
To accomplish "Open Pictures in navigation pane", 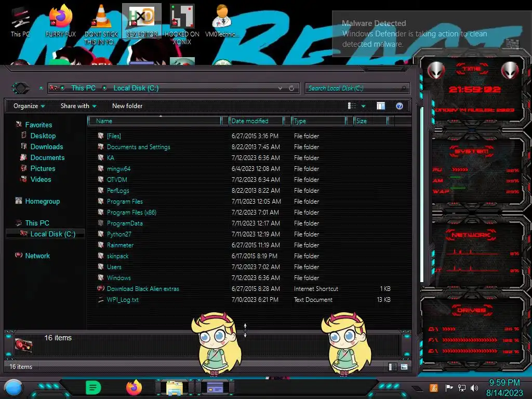I will tap(43, 169).
